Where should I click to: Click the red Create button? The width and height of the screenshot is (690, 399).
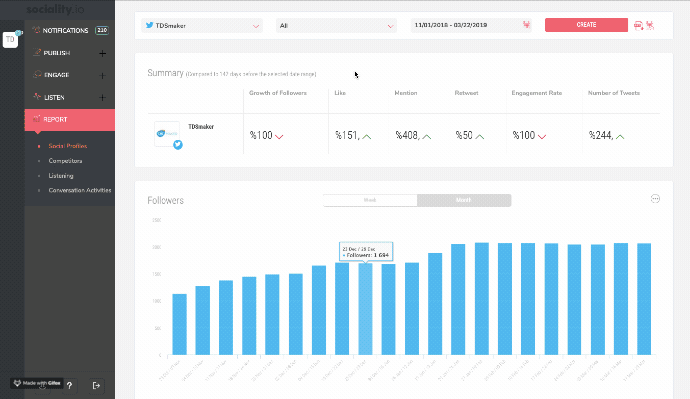coord(586,25)
